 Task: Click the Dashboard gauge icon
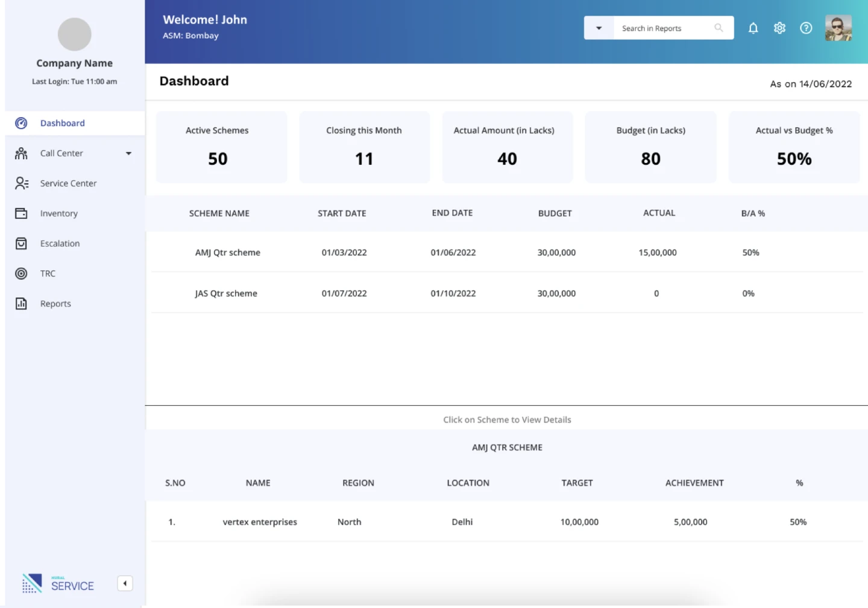coord(21,123)
